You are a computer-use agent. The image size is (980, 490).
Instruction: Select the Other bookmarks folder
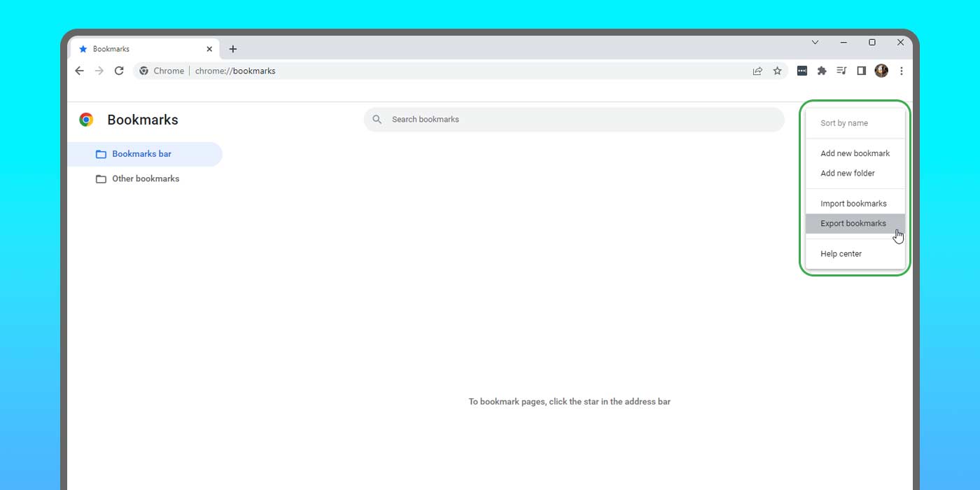click(145, 178)
